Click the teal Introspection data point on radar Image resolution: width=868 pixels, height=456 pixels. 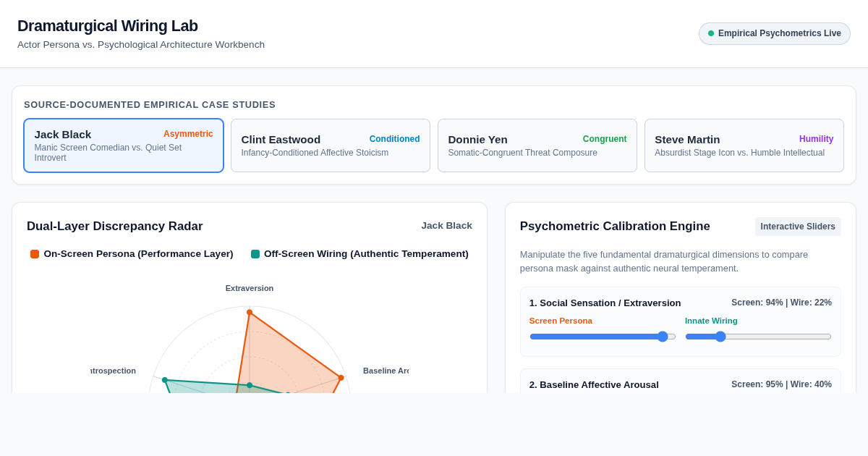pos(165,380)
